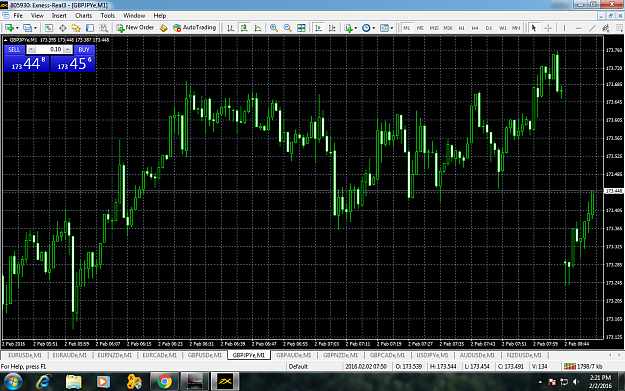Select the crosshair tool
Screen dimensions: 625x391
[548, 28]
